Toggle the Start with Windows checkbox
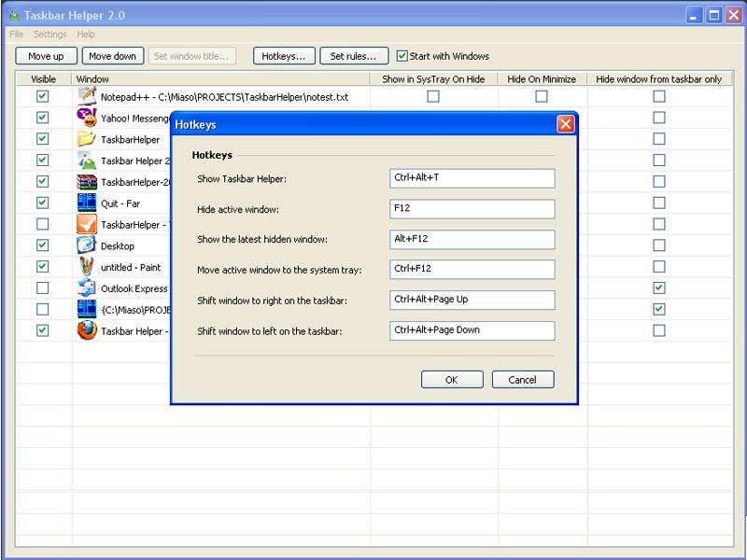 [402, 56]
